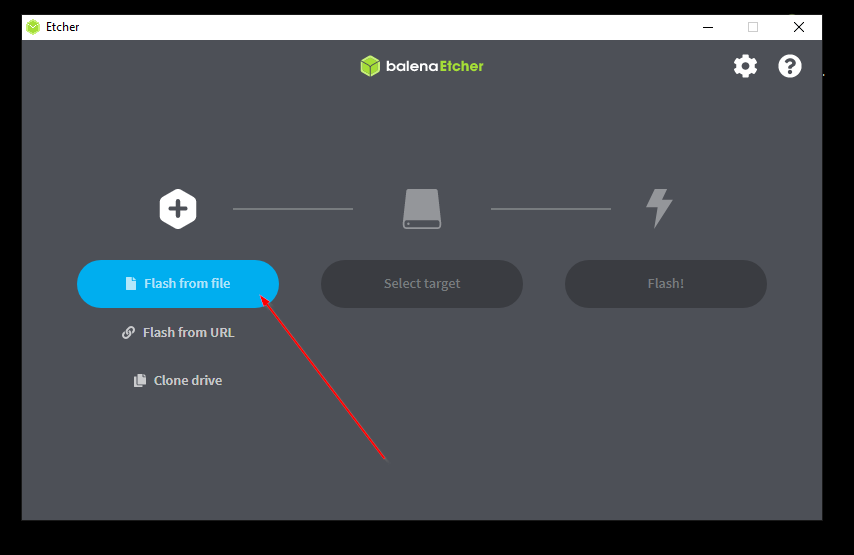Click the balenaEtcher wordmark text
The image size is (854, 555).
pos(435,66)
